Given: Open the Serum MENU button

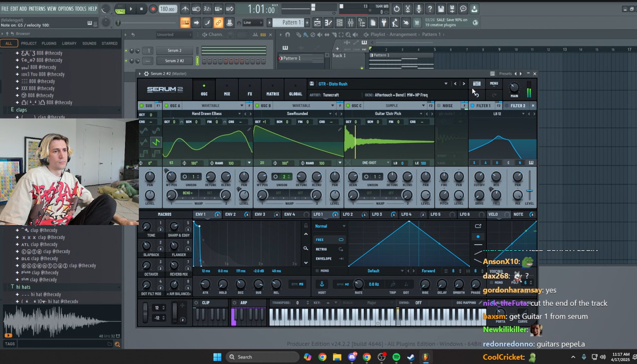Looking at the screenshot, I should point(494,83).
